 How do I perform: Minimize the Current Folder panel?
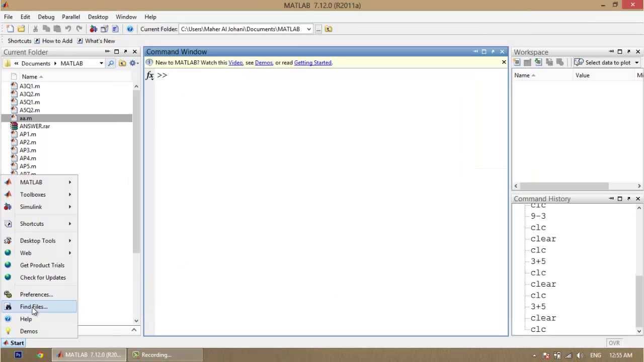(108, 52)
